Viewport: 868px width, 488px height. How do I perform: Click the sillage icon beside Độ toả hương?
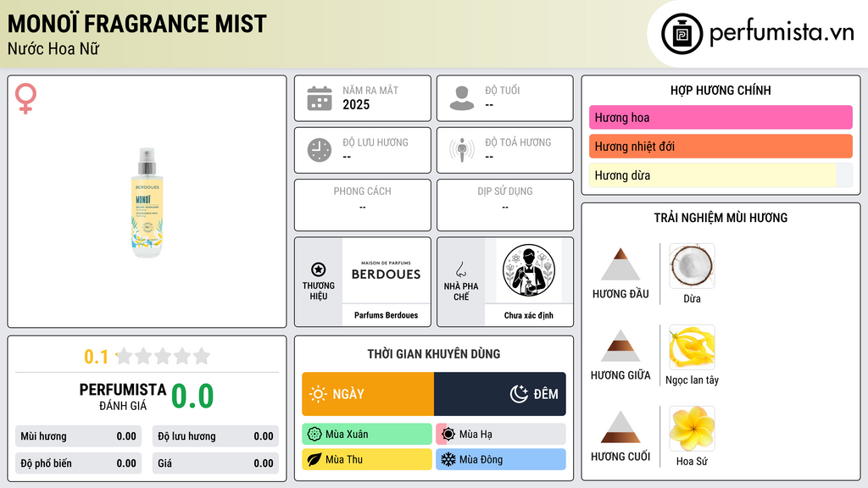coord(462,150)
